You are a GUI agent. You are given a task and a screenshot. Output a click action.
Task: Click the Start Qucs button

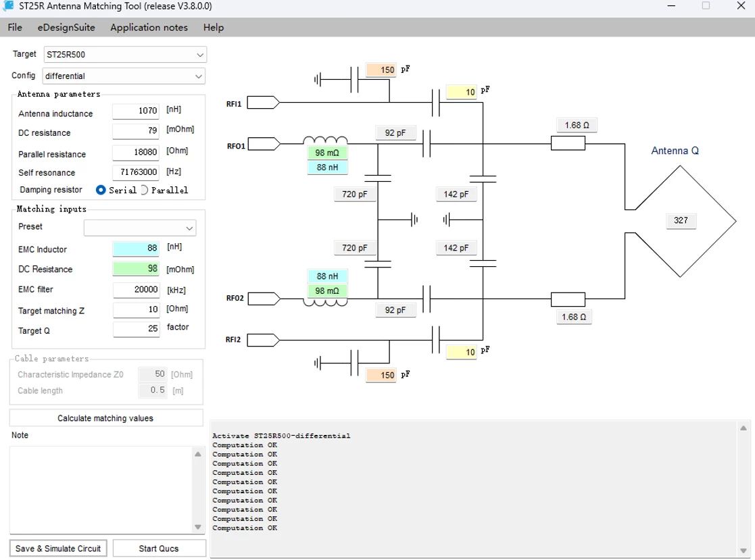click(x=160, y=549)
